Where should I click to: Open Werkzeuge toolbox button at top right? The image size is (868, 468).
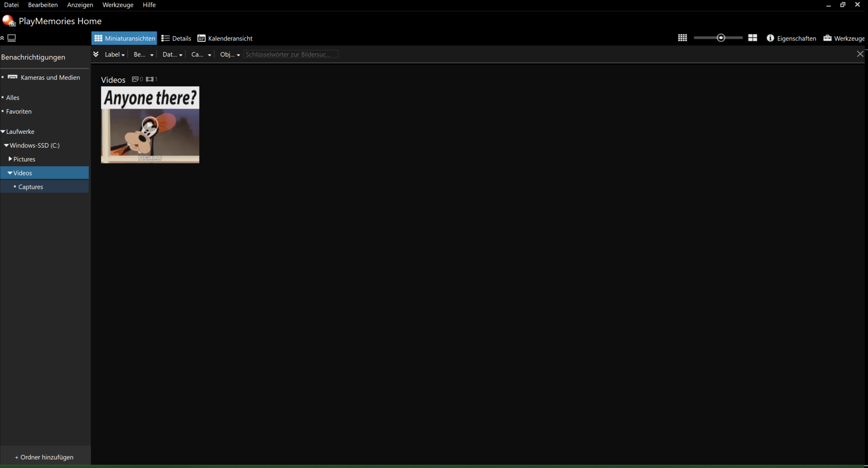[844, 38]
